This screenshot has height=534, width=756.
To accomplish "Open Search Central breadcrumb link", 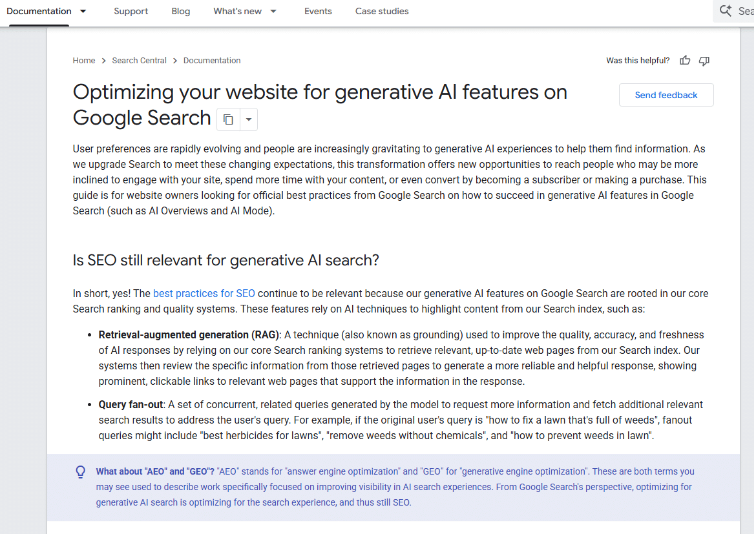I will click(140, 60).
